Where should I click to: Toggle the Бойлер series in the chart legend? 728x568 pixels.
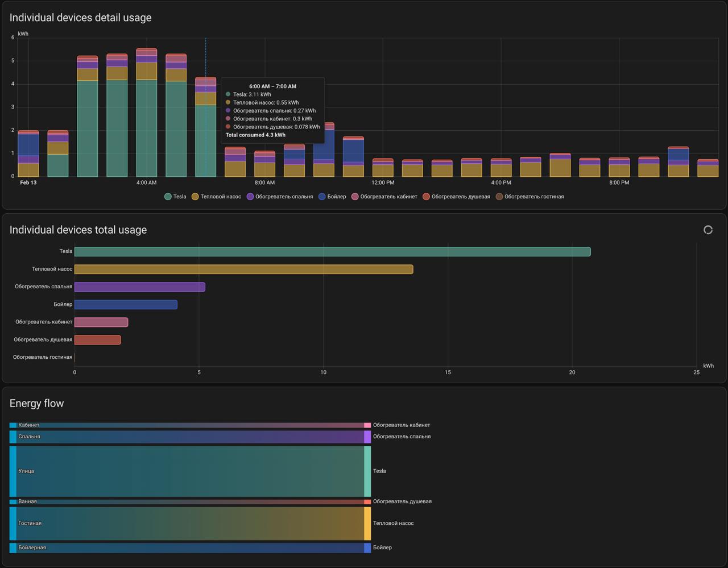click(332, 197)
